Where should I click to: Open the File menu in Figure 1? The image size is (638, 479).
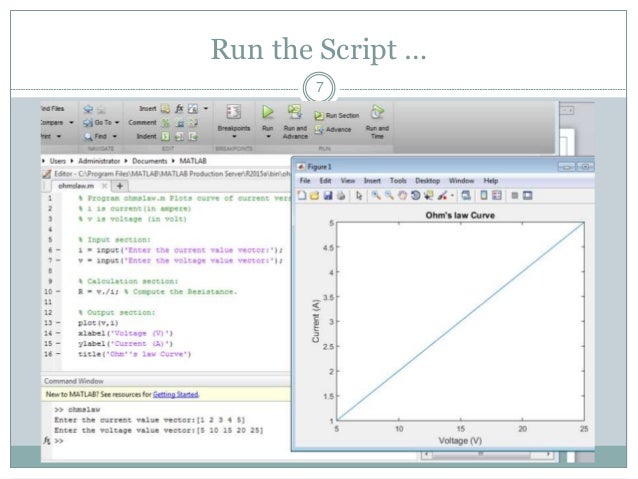point(305,181)
